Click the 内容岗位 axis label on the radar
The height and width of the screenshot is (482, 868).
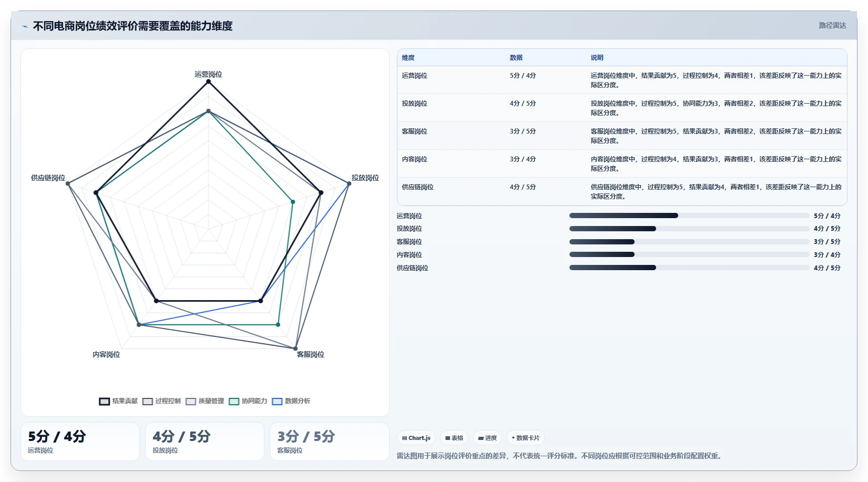coord(106,354)
